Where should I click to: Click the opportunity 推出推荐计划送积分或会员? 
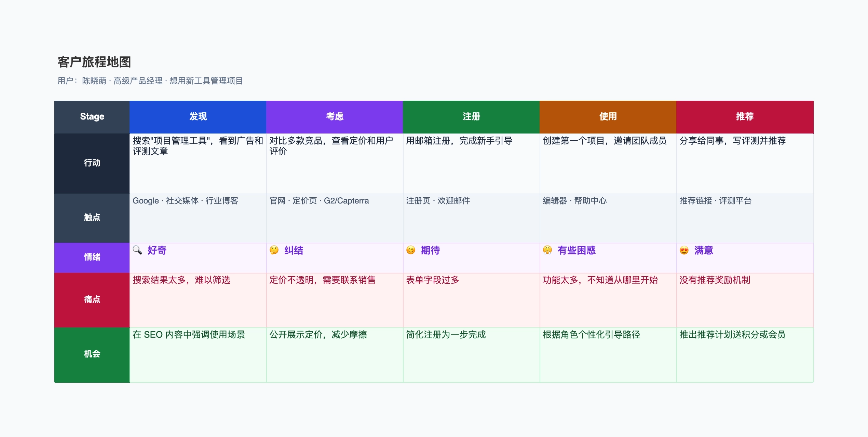pos(731,335)
